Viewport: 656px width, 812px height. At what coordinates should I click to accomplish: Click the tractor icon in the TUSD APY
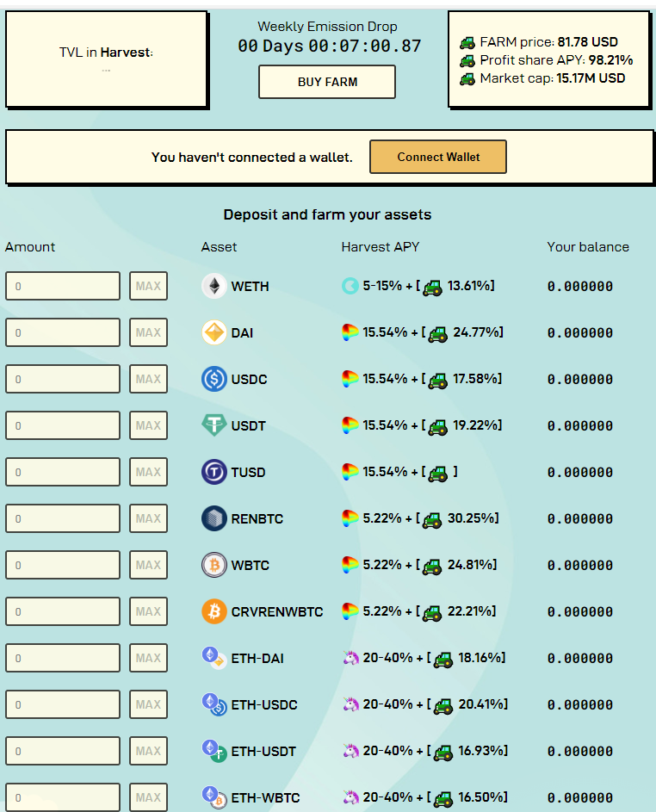(438, 474)
